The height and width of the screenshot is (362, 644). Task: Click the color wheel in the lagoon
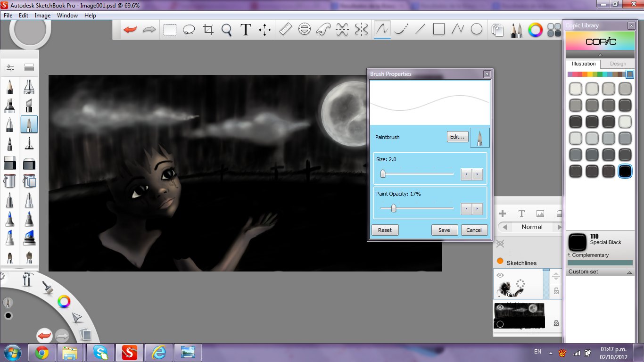pyautogui.click(x=64, y=302)
